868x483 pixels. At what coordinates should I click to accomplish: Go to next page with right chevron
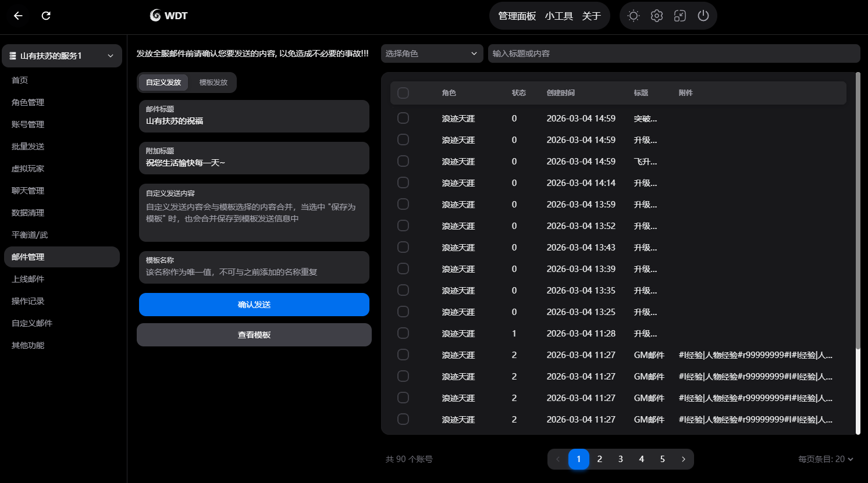[683, 459]
